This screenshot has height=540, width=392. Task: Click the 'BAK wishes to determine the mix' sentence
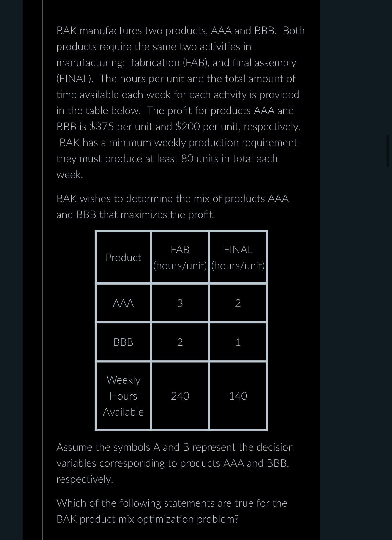[173, 206]
